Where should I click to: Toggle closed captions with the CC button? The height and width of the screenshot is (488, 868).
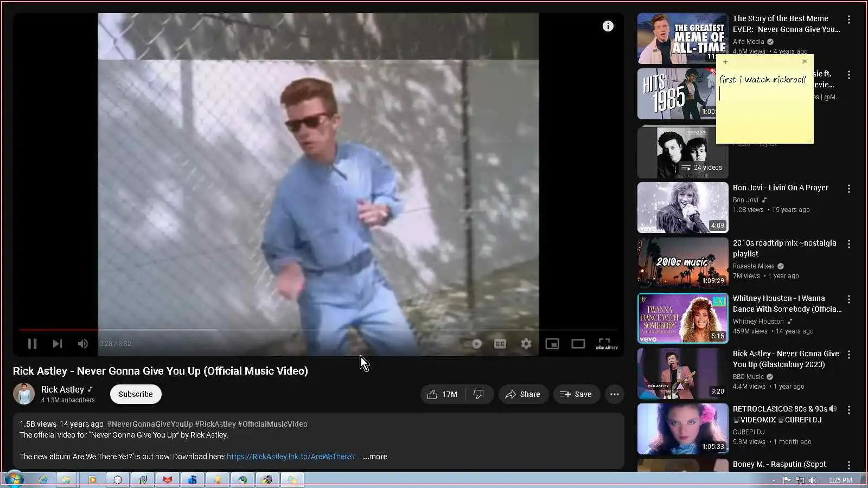pyautogui.click(x=500, y=344)
